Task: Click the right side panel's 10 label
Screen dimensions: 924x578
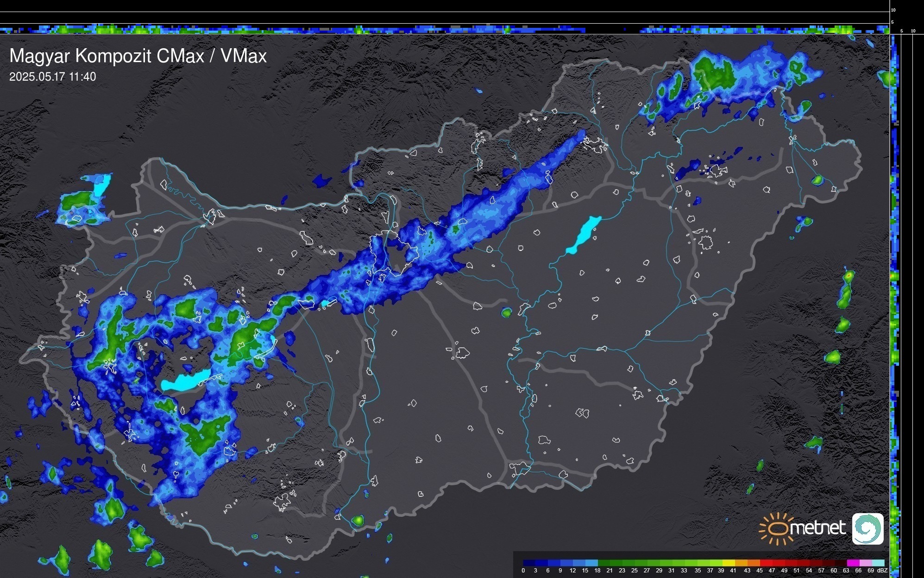Action: coord(913,31)
